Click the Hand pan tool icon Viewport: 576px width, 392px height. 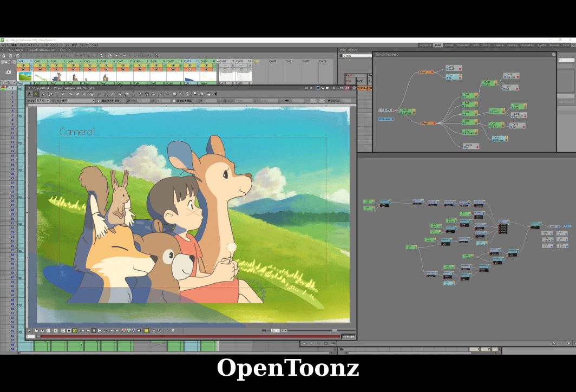[208, 94]
